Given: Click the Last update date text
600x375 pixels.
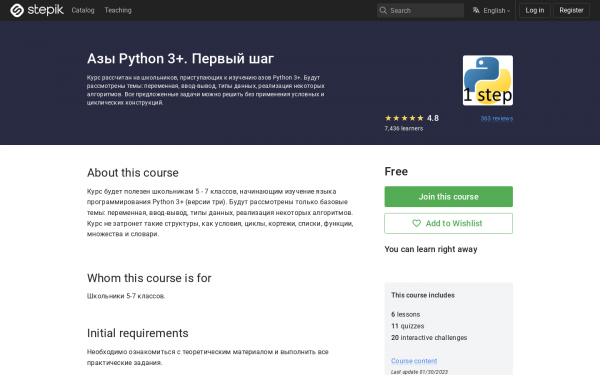Looking at the screenshot, I should (419, 372).
